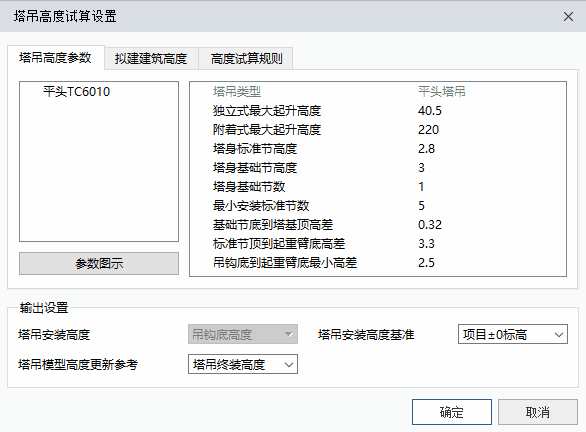Click the 参数图示 button

(99, 263)
